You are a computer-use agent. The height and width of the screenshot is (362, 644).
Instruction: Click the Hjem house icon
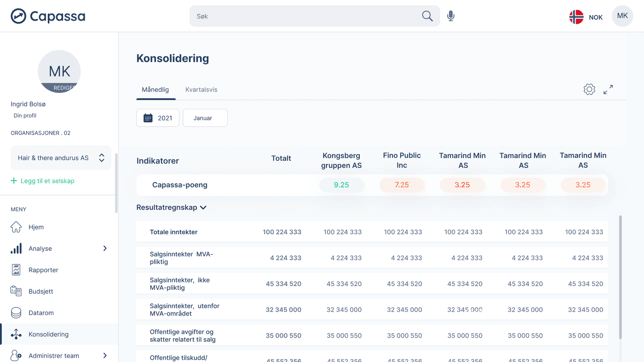(16, 227)
